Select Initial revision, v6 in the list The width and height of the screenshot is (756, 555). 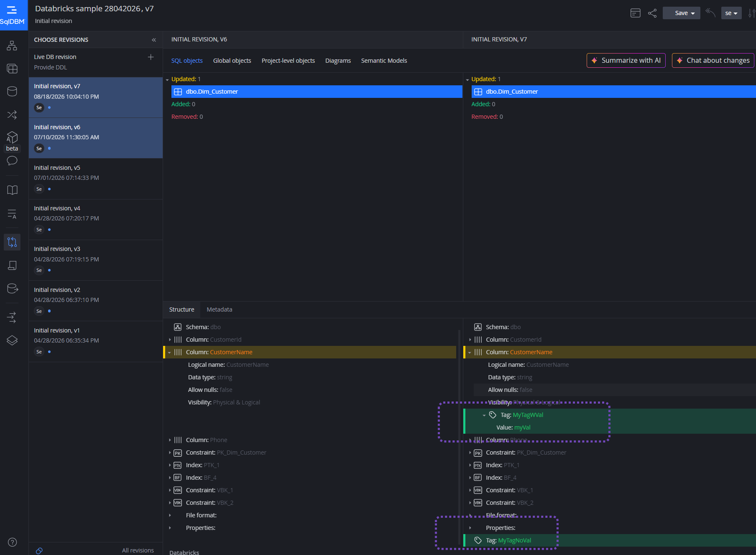96,138
